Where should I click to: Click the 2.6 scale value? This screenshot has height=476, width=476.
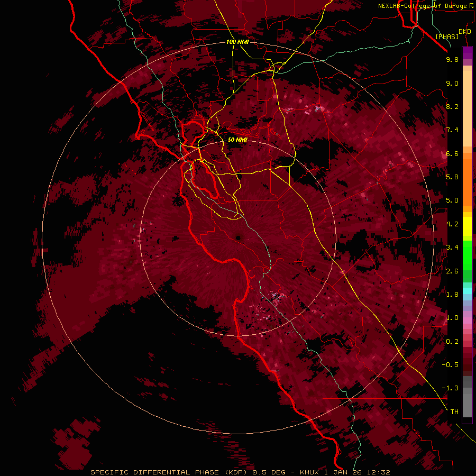coord(452,271)
